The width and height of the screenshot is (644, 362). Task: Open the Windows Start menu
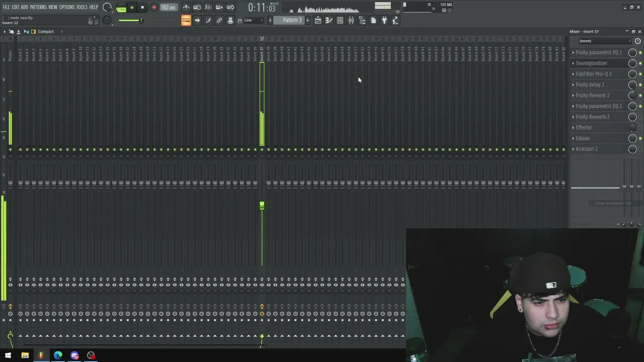pos(8,355)
